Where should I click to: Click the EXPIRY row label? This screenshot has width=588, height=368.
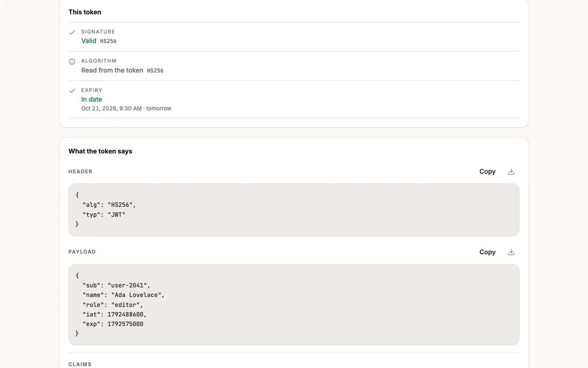pos(92,90)
